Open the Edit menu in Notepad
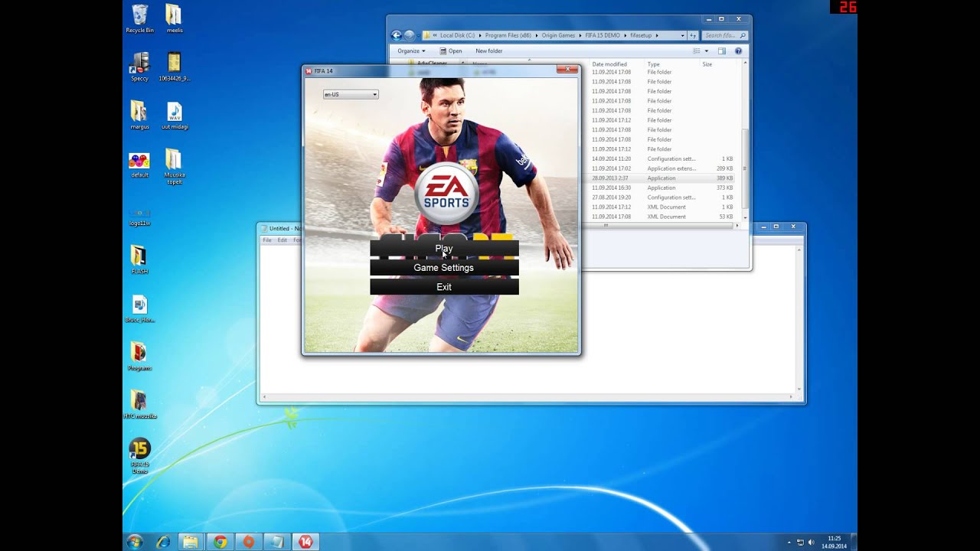The image size is (980, 551). [x=282, y=240]
